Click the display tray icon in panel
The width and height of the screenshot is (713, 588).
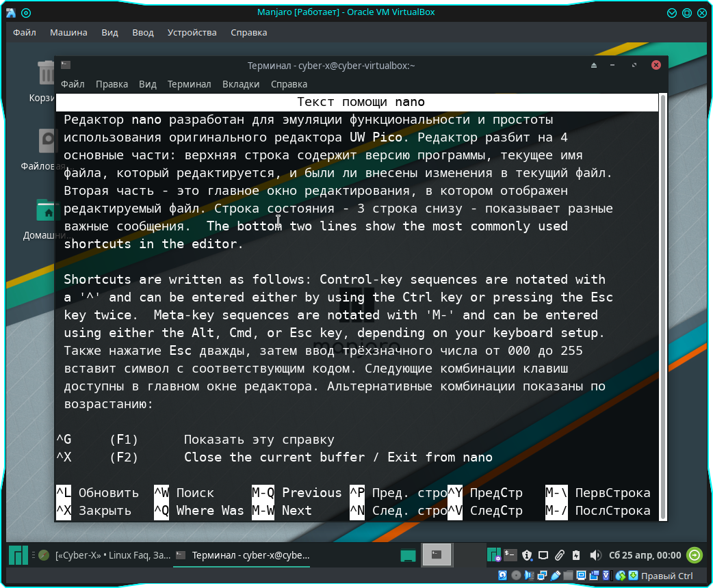tap(543, 554)
